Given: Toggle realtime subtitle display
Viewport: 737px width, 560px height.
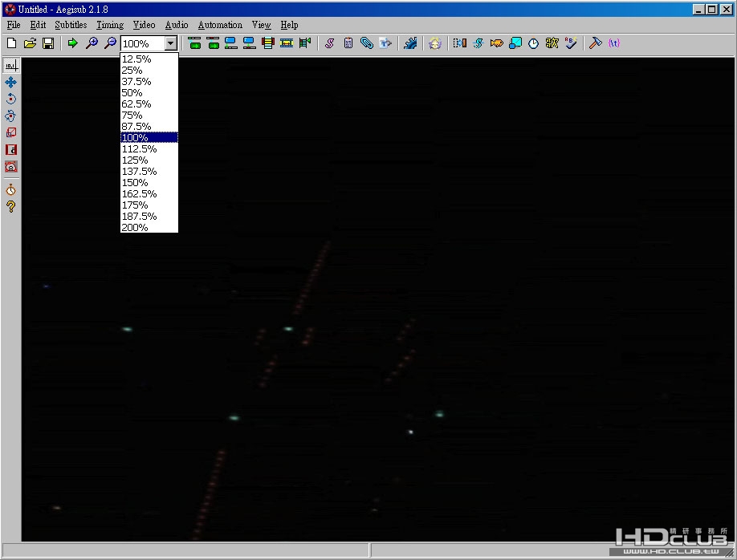Looking at the screenshot, I should 11,190.
